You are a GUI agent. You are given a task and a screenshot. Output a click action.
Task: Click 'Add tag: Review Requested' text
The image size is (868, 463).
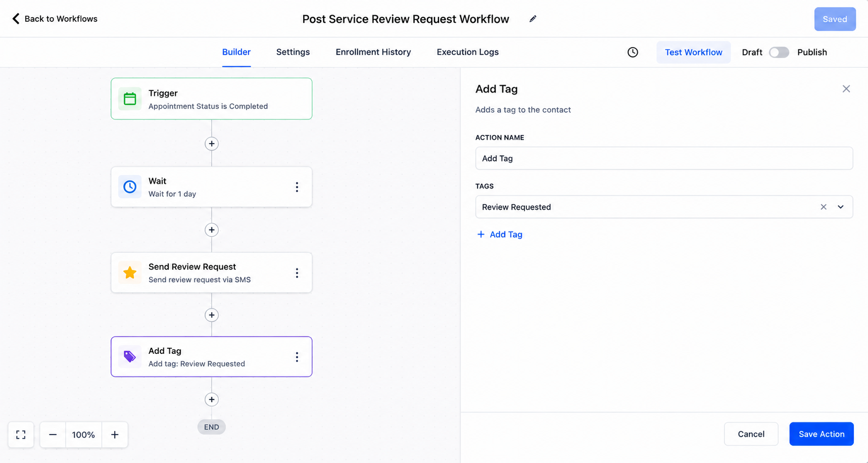coord(197,363)
